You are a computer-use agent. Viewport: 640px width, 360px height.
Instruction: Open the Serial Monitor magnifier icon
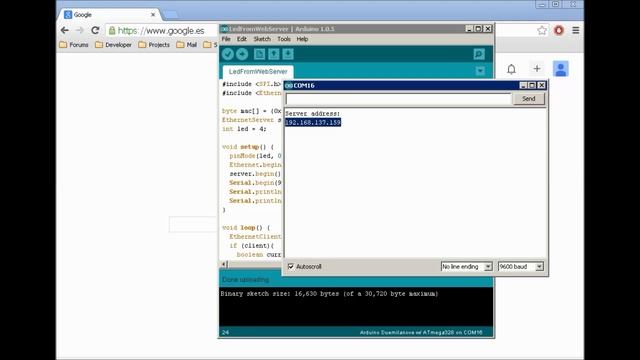tap(479, 54)
